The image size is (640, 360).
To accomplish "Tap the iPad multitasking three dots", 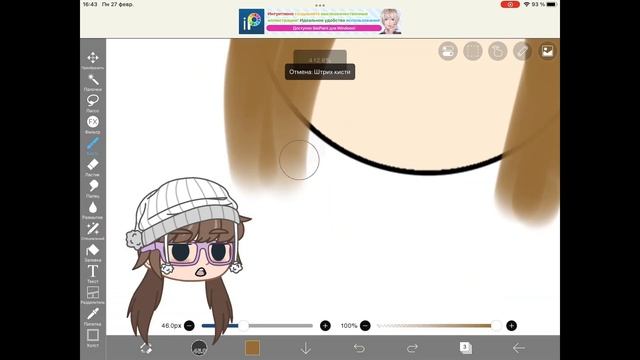I will (320, 5).
